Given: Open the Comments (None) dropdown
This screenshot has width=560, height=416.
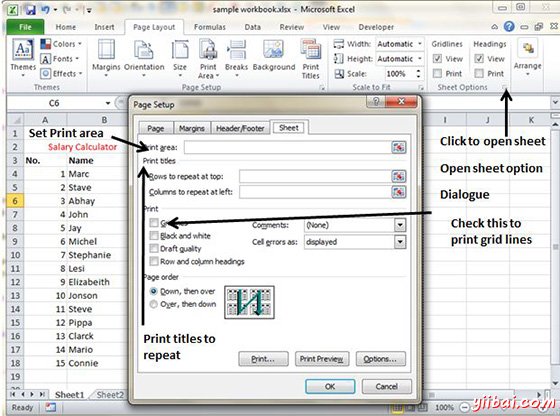Looking at the screenshot, I should pyautogui.click(x=400, y=225).
